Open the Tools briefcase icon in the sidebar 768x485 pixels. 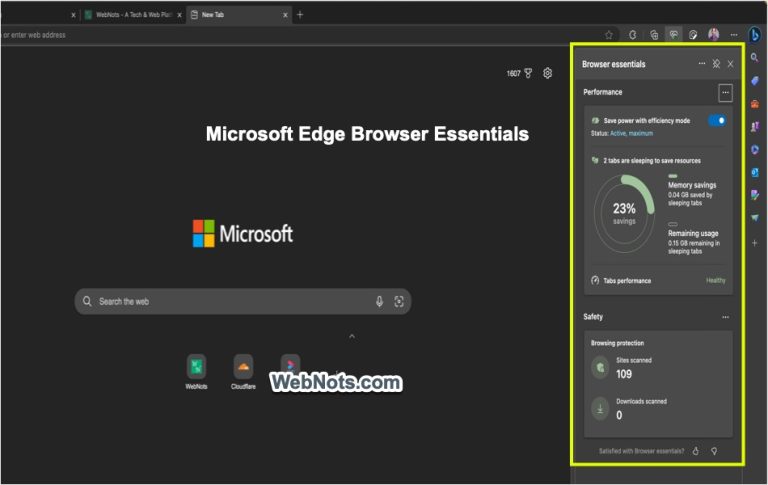[755, 103]
